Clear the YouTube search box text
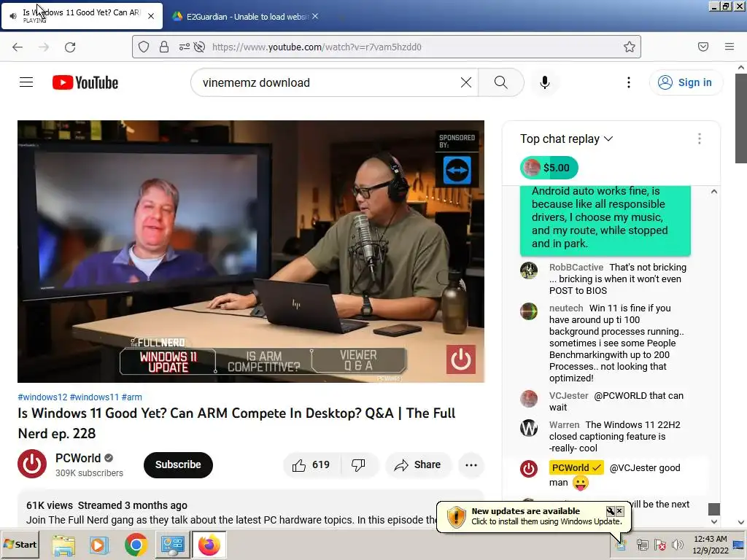The width and height of the screenshot is (747, 560). point(466,82)
